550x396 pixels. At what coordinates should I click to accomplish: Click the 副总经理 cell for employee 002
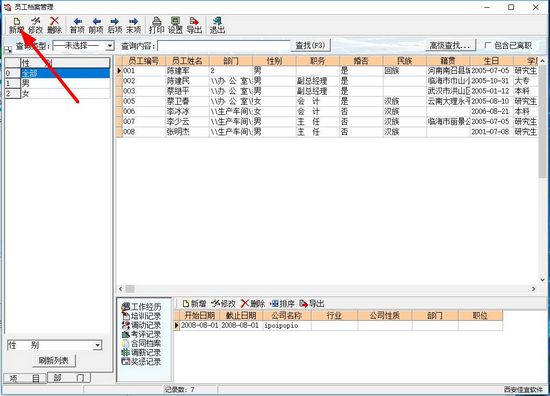[317, 81]
